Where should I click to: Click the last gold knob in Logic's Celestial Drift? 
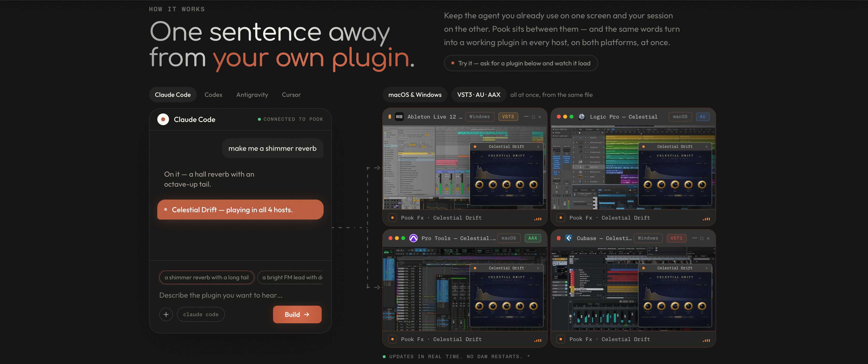(x=701, y=184)
